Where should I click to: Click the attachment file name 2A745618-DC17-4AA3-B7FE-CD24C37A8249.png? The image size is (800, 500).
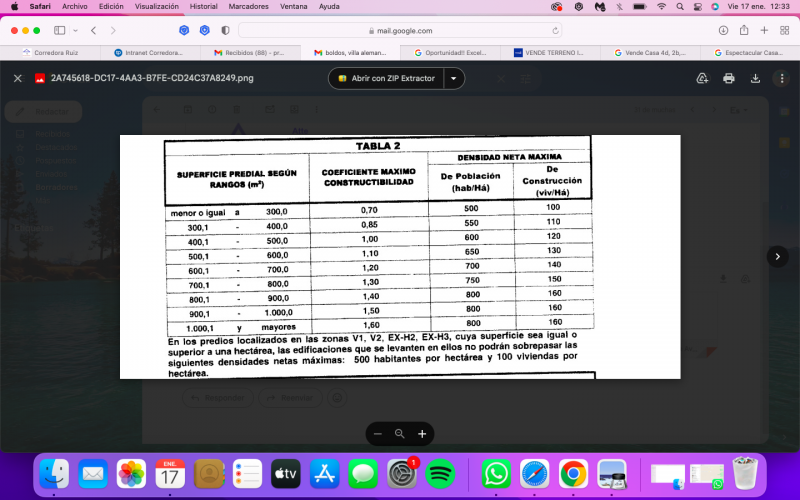click(152, 78)
